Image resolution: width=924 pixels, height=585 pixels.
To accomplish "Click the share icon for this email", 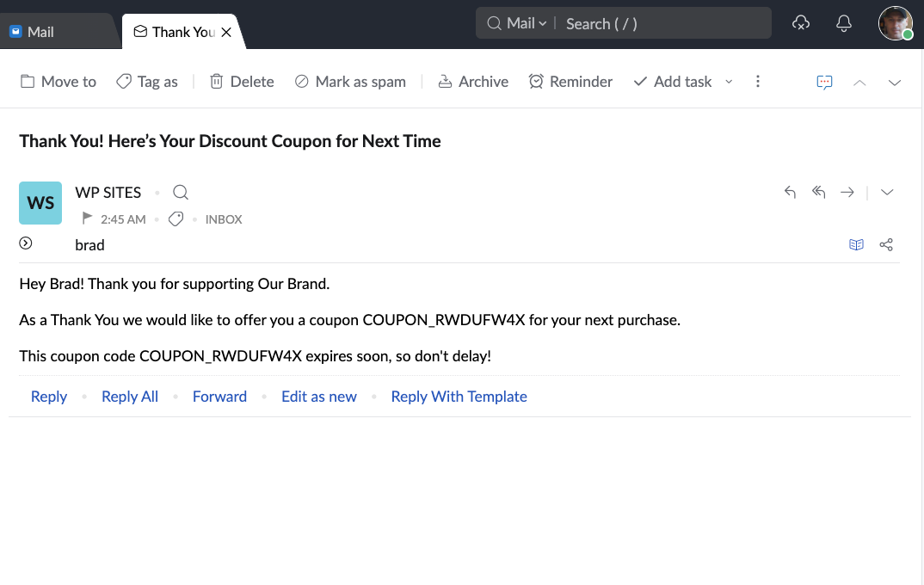I will click(x=886, y=245).
